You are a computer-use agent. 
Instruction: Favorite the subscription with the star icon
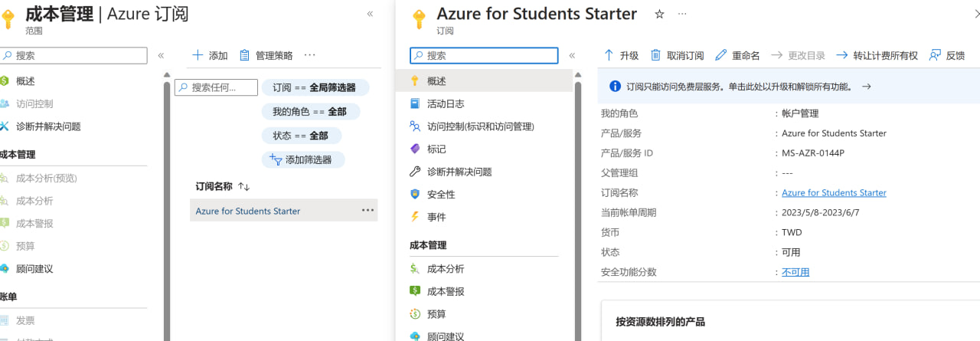coord(660,14)
